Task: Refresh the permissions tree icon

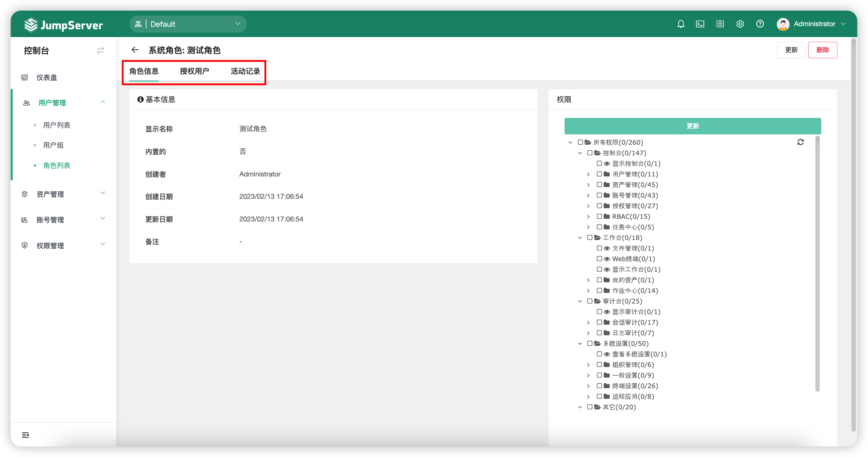Action: pyautogui.click(x=800, y=142)
